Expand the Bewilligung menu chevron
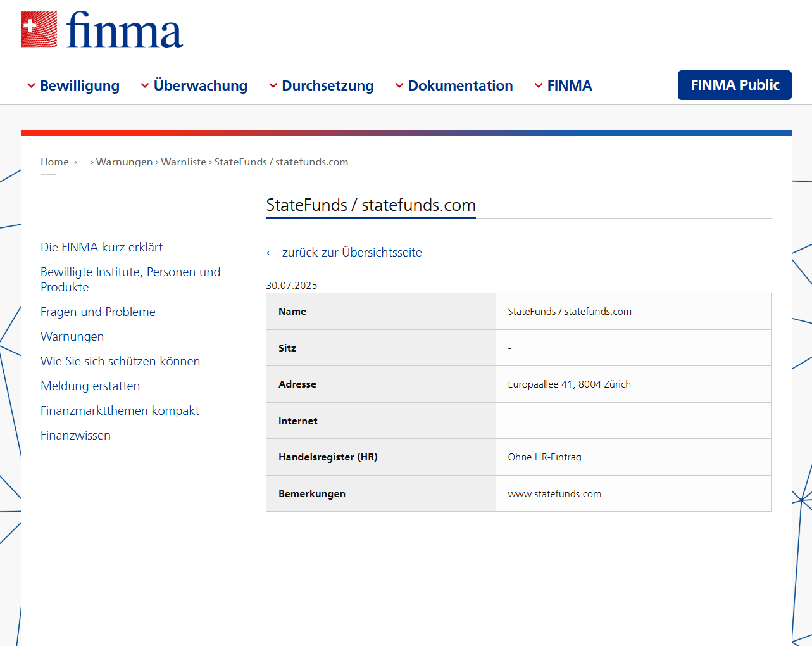The image size is (812, 646). (31, 85)
